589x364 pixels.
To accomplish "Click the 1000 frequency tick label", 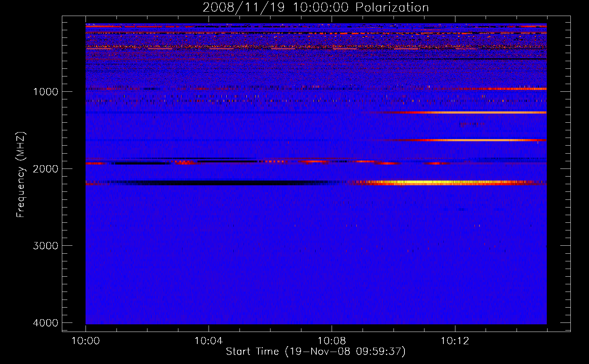I will pos(46,91).
